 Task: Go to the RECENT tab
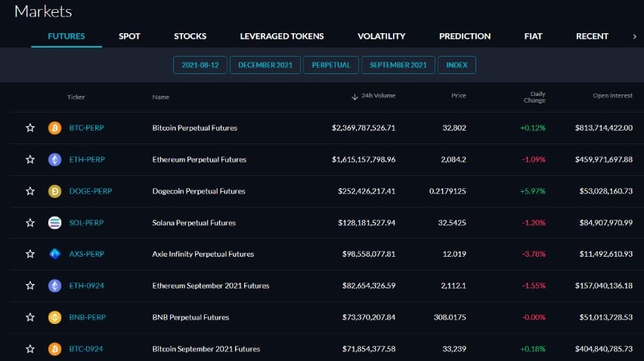coord(593,36)
